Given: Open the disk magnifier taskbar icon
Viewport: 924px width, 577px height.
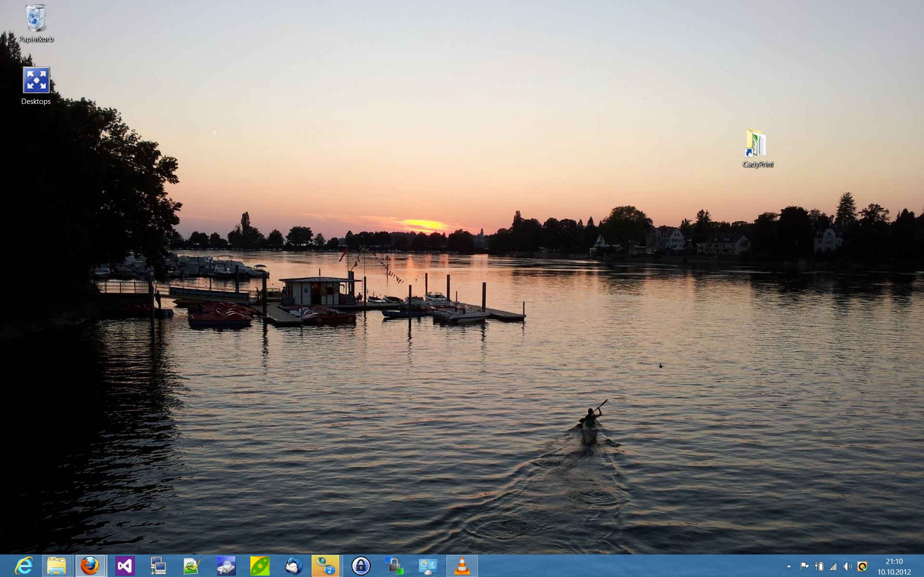Looking at the screenshot, I should (226, 566).
